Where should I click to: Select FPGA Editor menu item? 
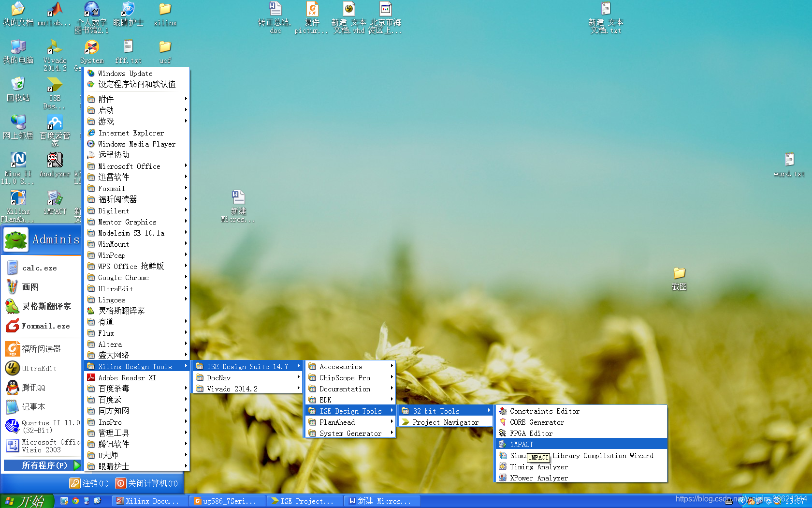(x=581, y=433)
